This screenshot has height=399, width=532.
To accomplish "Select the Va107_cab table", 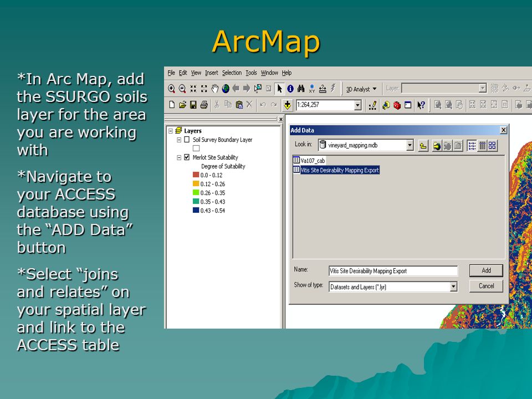I will click(x=309, y=161).
